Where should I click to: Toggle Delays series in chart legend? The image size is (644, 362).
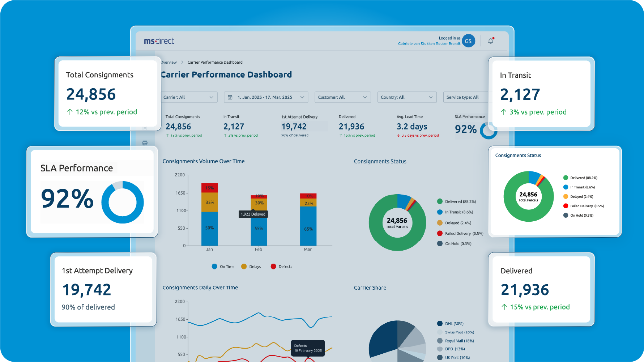pyautogui.click(x=251, y=267)
